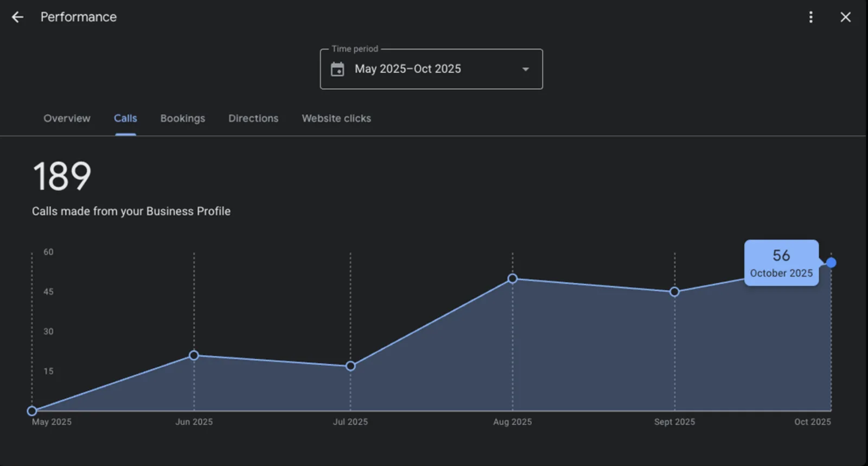The width and height of the screenshot is (868, 466).
Task: Click the 'Sept 2025' axis label
Action: [x=674, y=422]
